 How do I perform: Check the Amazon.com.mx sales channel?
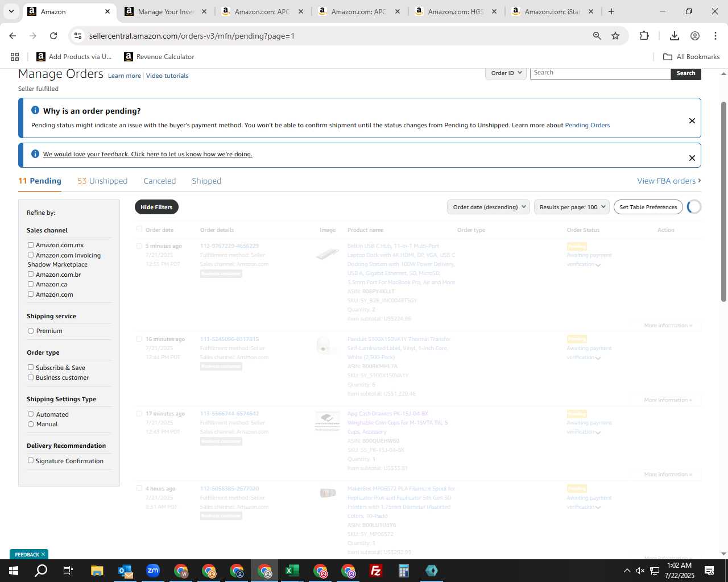[31, 245]
